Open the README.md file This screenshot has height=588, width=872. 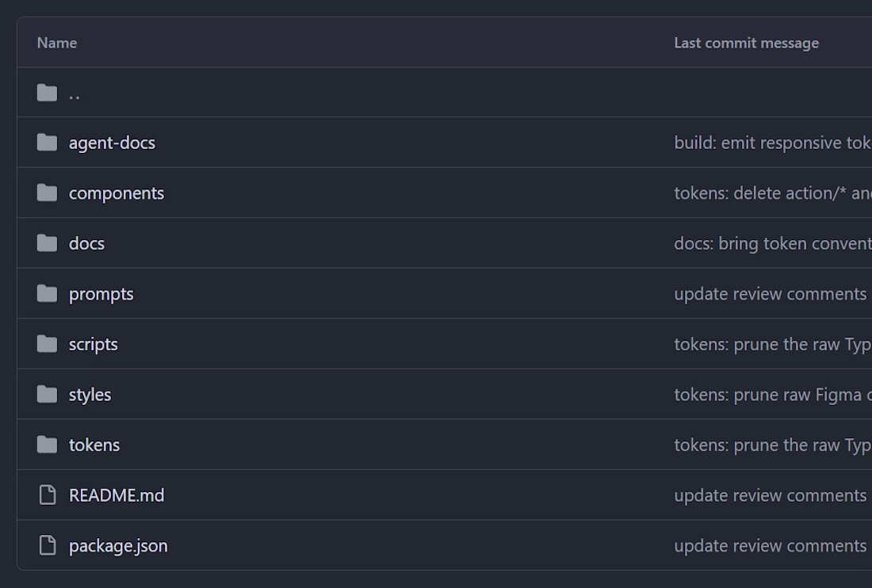click(x=117, y=495)
